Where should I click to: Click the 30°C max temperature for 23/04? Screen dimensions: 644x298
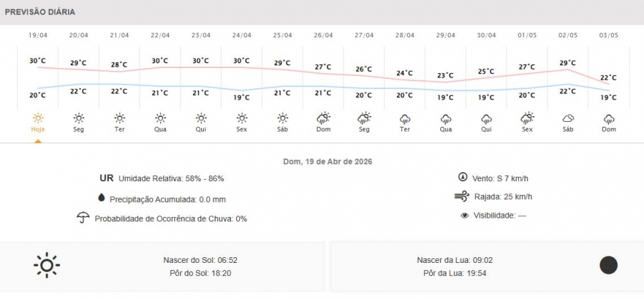pyautogui.click(x=201, y=61)
